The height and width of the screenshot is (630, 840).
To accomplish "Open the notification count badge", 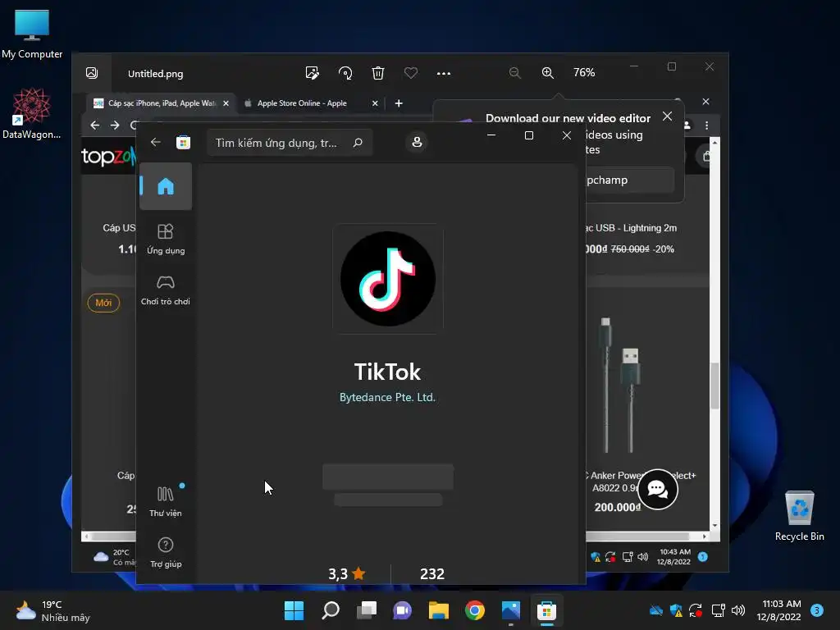I will (x=817, y=610).
